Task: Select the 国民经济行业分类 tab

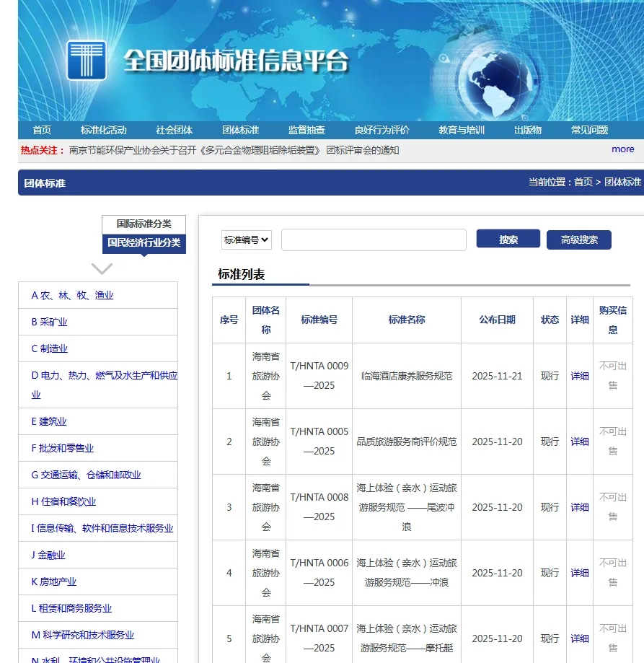Action: pyautogui.click(x=144, y=243)
